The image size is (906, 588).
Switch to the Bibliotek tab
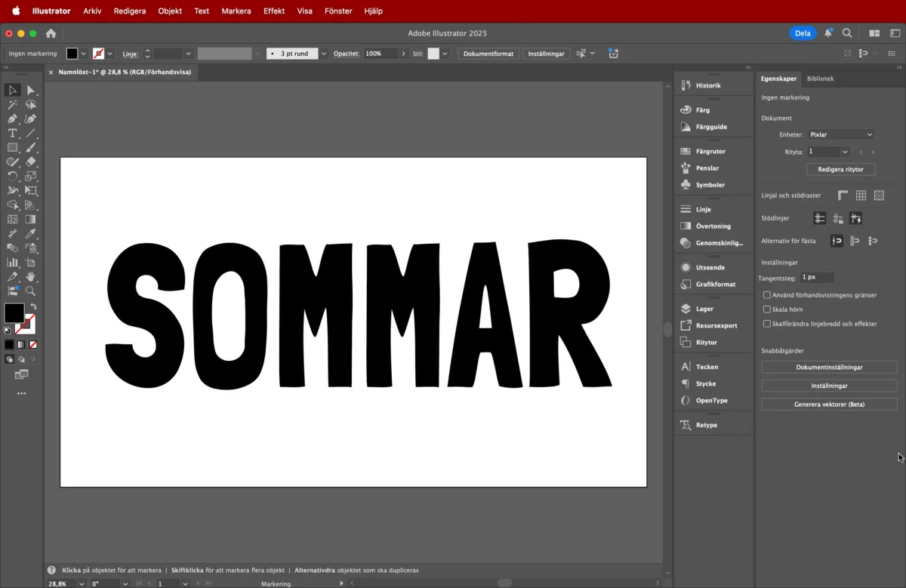click(820, 79)
